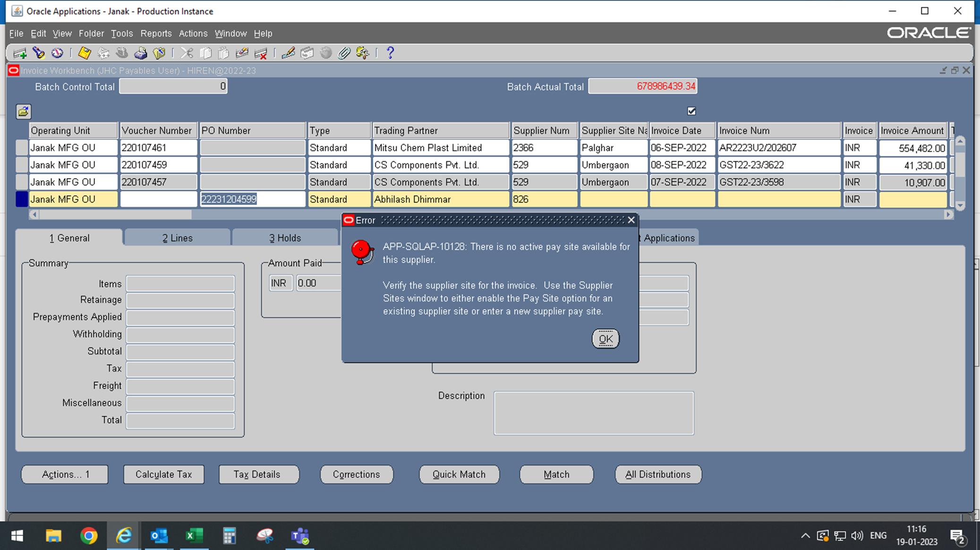Click the Quick Match button
This screenshot has width=980, height=550.
[x=459, y=474]
